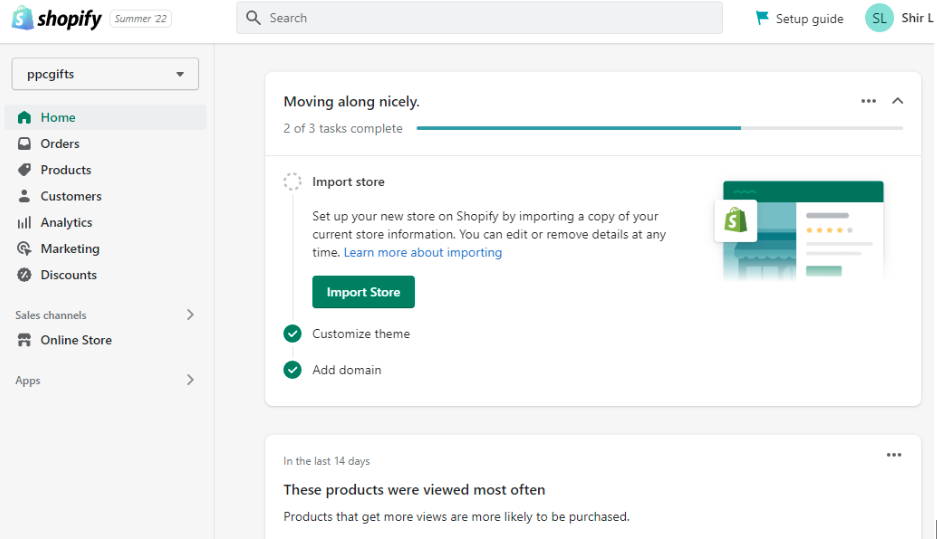Viewport: 937px width, 539px height.
Task: Click the tasks complete progress bar
Action: [659, 128]
